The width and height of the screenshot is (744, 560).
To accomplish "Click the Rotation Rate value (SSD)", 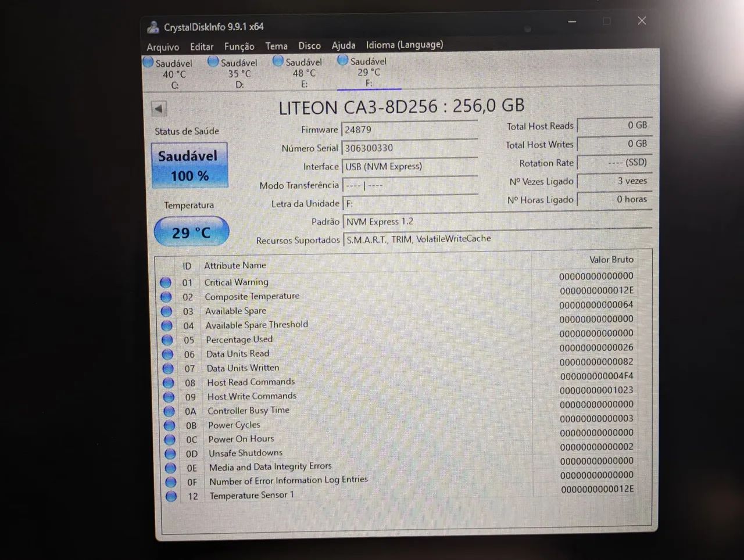I will coord(614,163).
